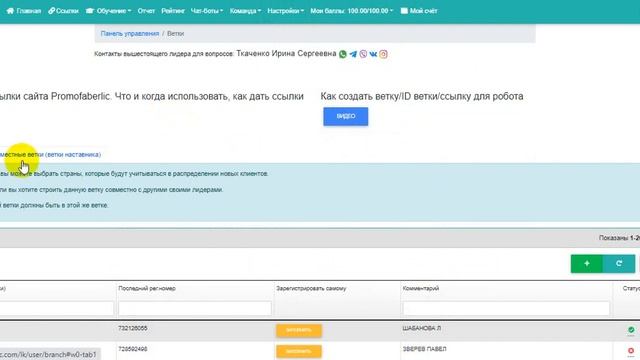Click red status icon in ЗВЕРЕВ ПАВЕЛ row
Screen dimensions: 640x360
pyautogui.click(x=631, y=351)
